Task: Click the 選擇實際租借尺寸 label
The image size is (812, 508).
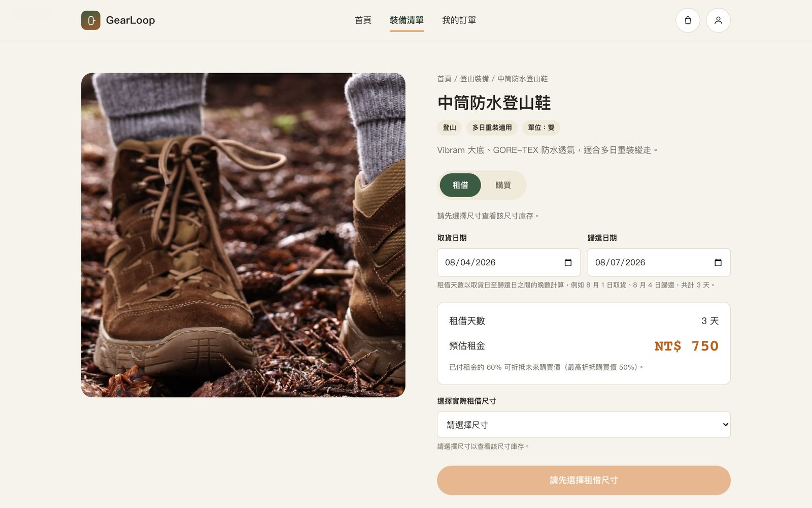Action: click(466, 401)
